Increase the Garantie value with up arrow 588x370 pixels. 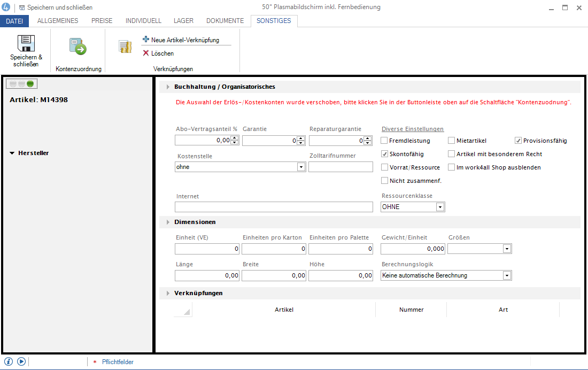(301, 138)
